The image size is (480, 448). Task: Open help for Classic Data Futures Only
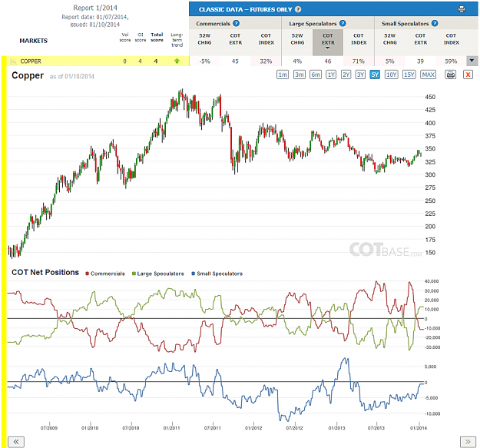tap(298, 9)
